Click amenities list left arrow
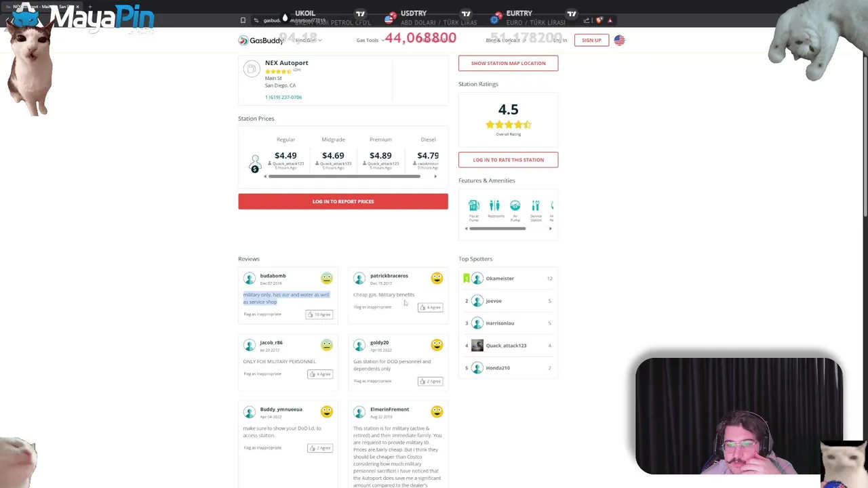This screenshot has width=868, height=488. point(466,228)
